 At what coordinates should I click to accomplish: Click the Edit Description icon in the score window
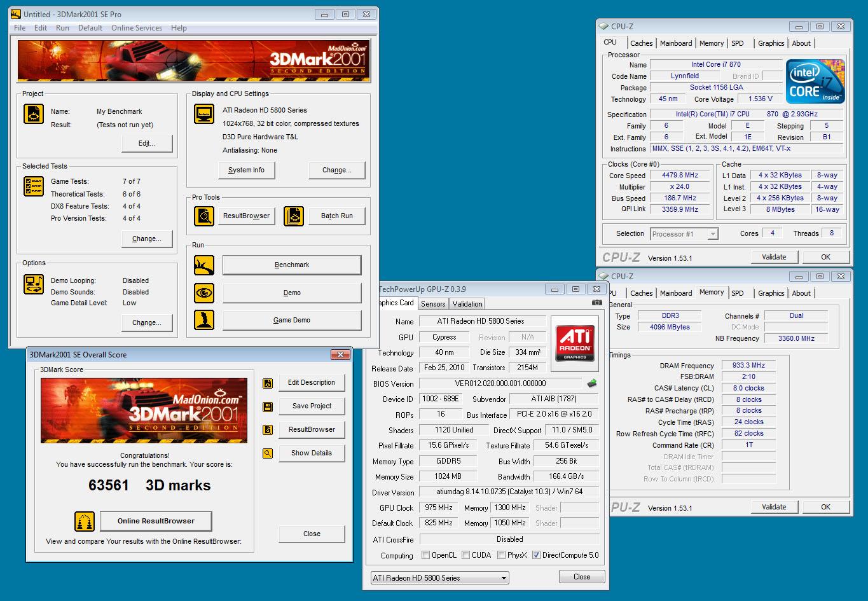click(x=268, y=383)
